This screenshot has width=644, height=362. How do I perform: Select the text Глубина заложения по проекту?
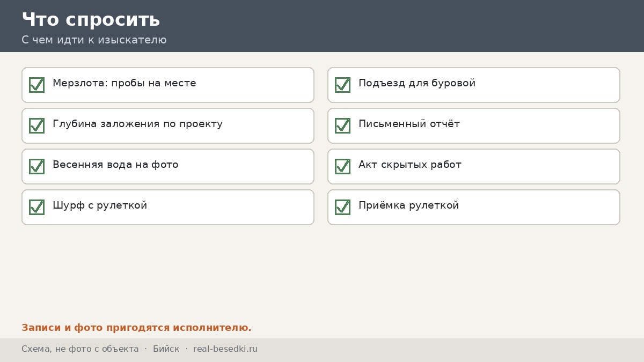pyautogui.click(x=137, y=124)
